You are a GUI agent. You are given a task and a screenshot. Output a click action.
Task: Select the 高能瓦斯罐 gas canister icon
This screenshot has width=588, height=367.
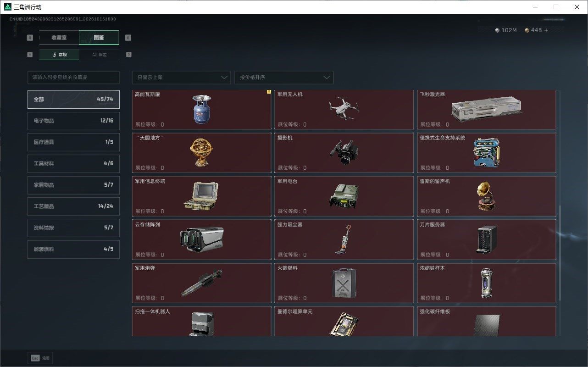[x=202, y=110]
